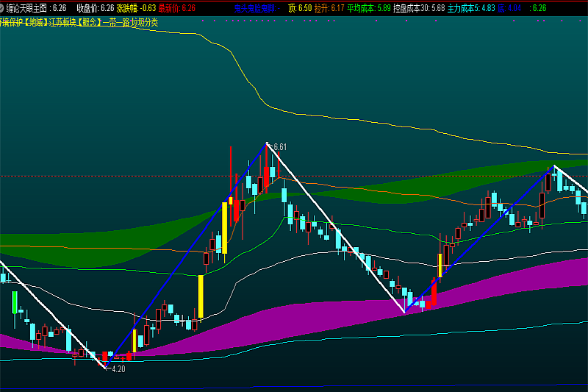Select the tallest yellow candlestick bar
The image size is (588, 392).
point(225,228)
